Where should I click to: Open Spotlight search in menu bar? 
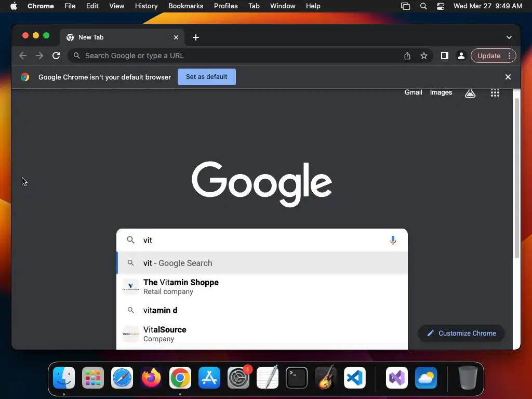423,6
